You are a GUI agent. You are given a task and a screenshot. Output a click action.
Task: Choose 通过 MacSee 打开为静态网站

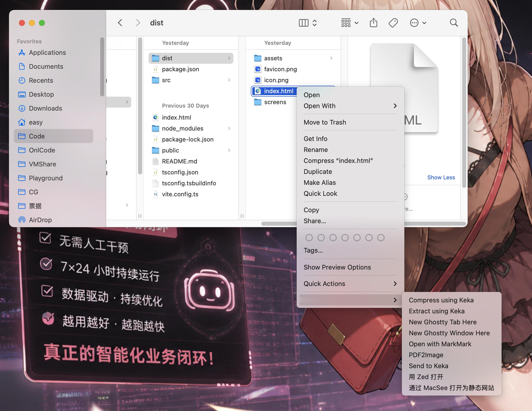(451, 388)
